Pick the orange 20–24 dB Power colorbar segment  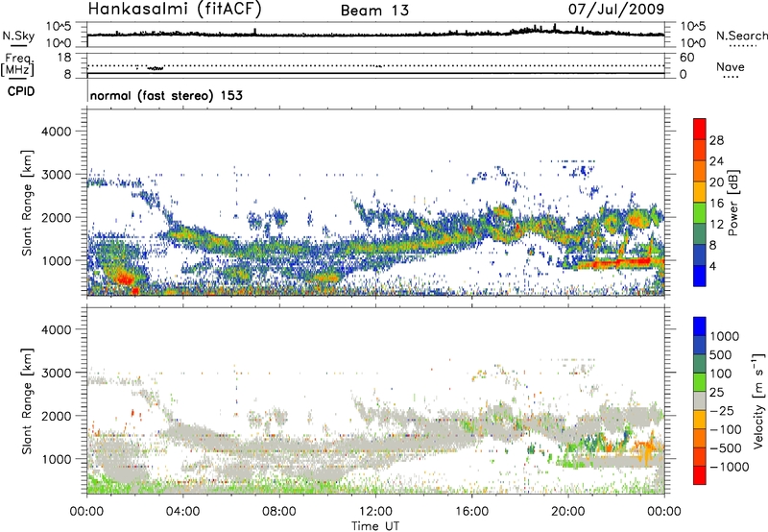click(700, 171)
